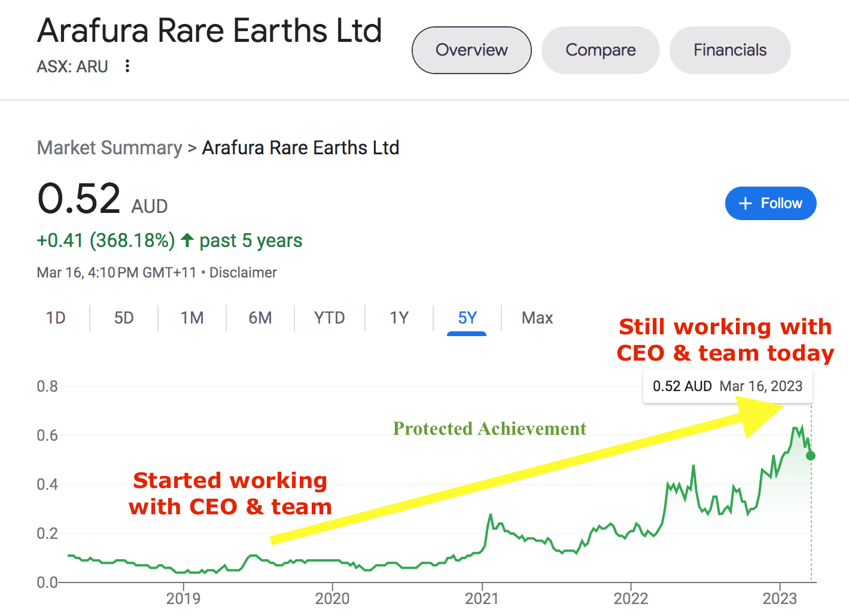849x616 pixels.
Task: Select the Overview tab
Action: click(471, 50)
